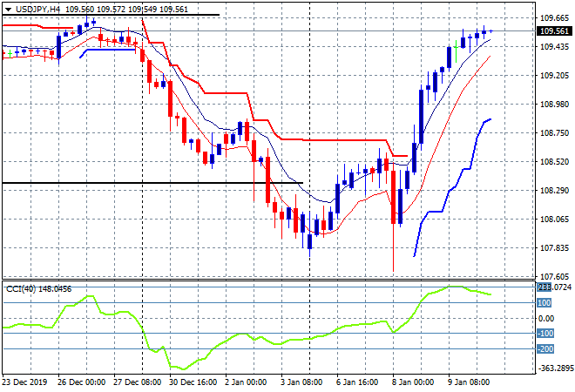The width and height of the screenshot is (575, 392).
Task: Select the current price label 109.561
Action: pos(555,30)
